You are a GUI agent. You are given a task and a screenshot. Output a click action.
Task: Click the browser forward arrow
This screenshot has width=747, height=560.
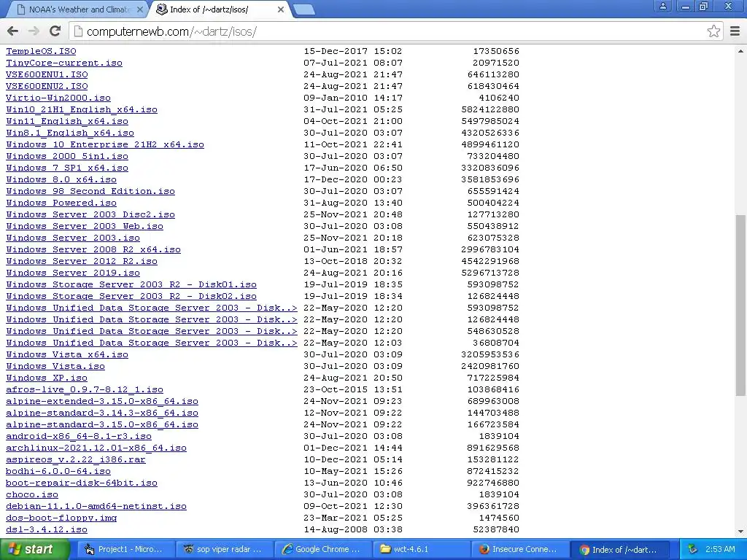(x=34, y=31)
